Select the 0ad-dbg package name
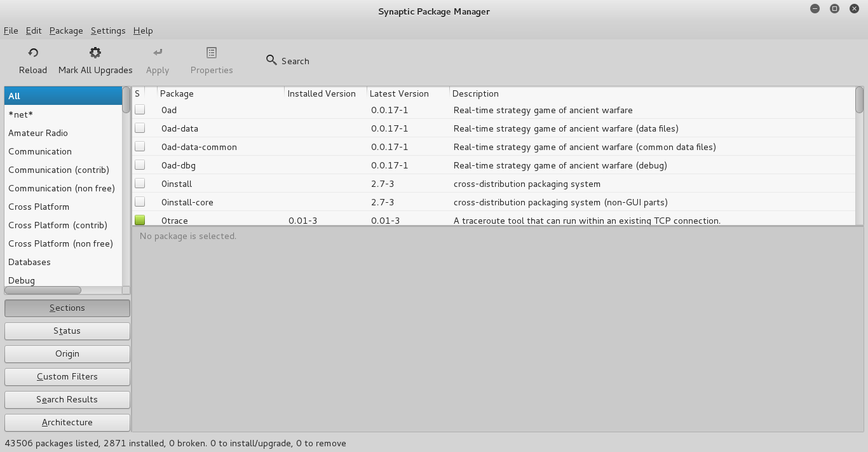The height and width of the screenshot is (452, 868). [x=179, y=165]
